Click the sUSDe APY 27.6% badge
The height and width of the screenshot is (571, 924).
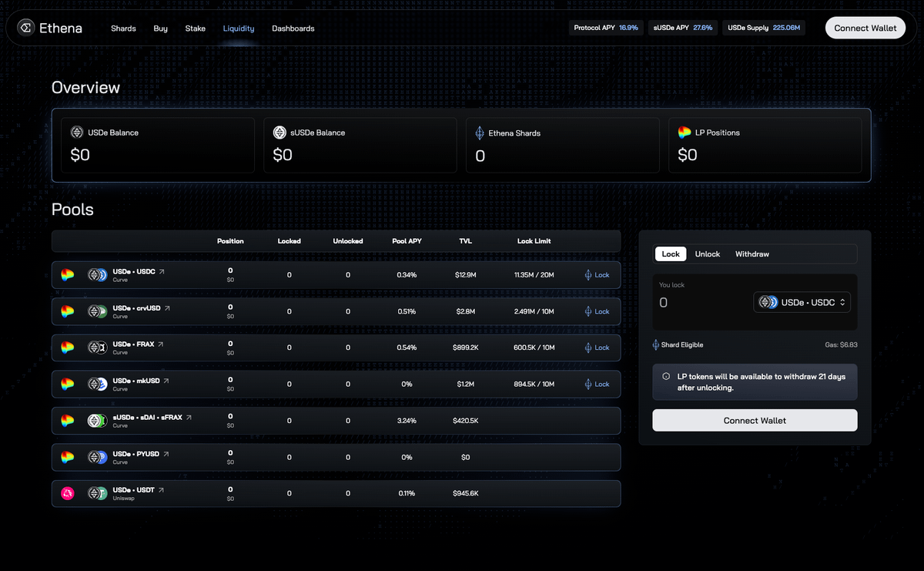click(x=683, y=28)
